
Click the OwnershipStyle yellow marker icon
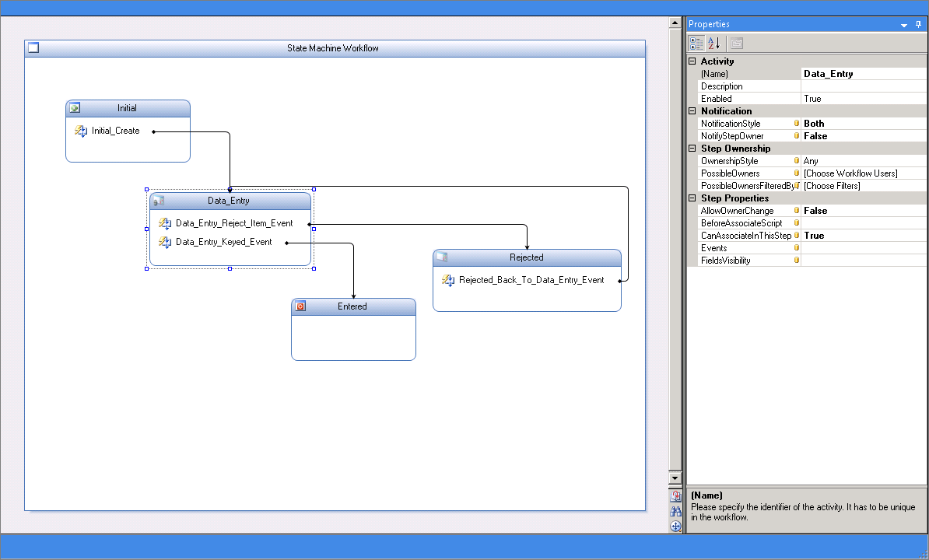tap(797, 160)
